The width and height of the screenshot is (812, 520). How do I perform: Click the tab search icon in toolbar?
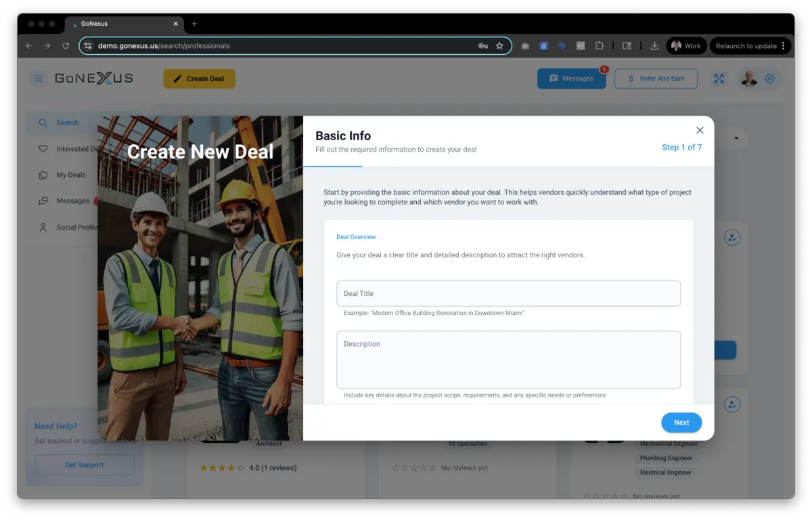(627, 46)
